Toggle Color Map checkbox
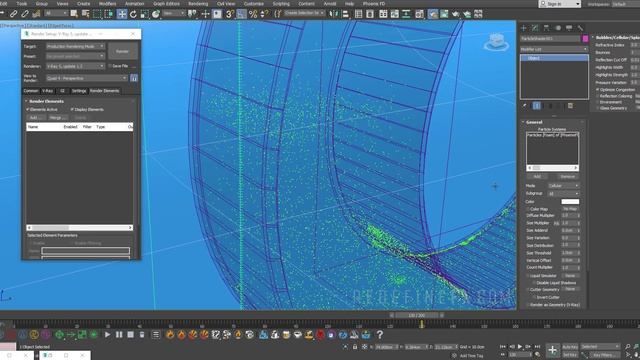 [x=528, y=209]
